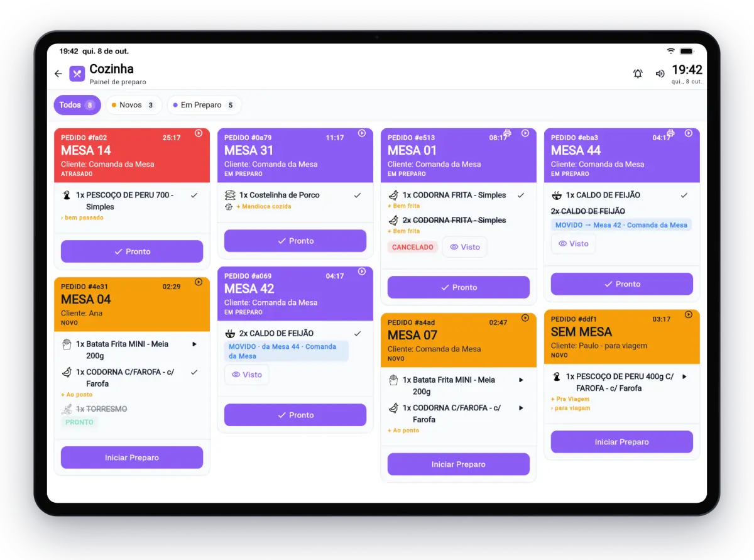
Task: Start PESCOÇO DE PERU 400g item for Paulo
Action: (684, 376)
